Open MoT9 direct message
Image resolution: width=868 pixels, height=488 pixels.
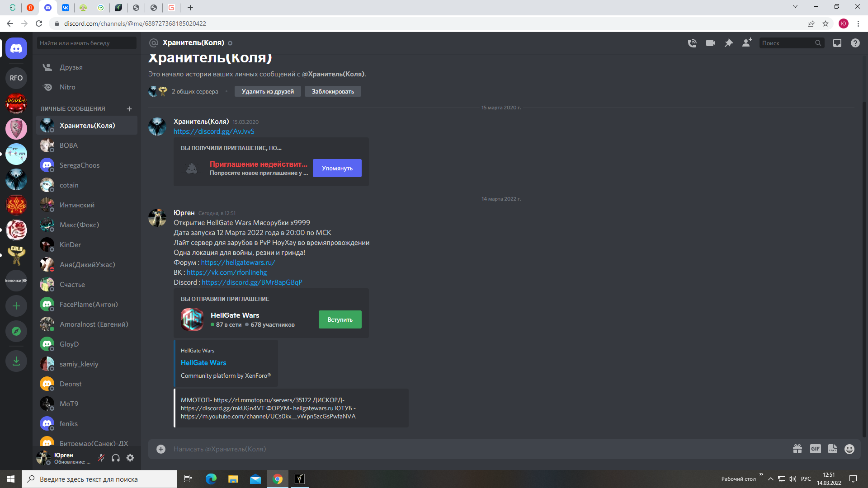pos(87,404)
